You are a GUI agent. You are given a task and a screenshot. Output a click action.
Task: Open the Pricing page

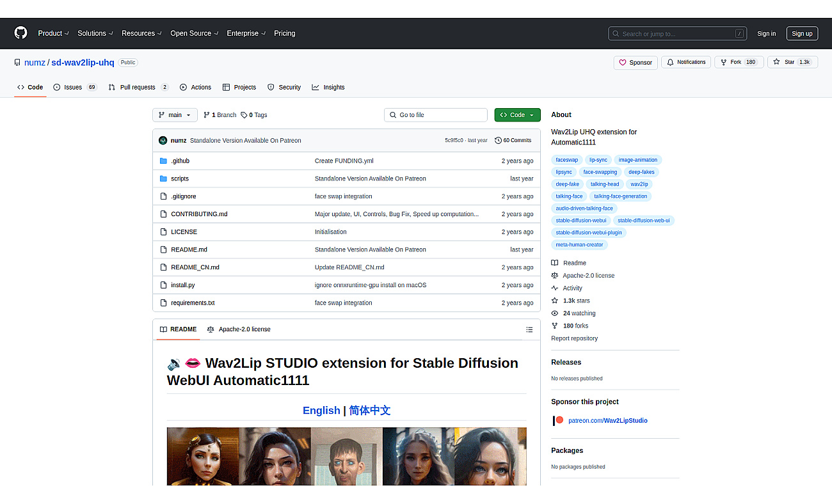(x=285, y=33)
